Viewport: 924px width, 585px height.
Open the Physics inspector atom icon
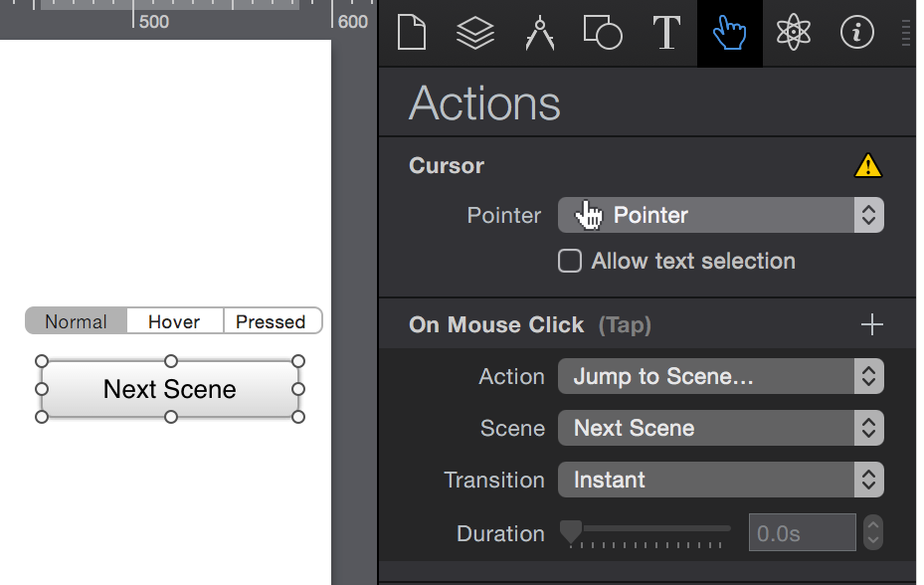pos(793,33)
